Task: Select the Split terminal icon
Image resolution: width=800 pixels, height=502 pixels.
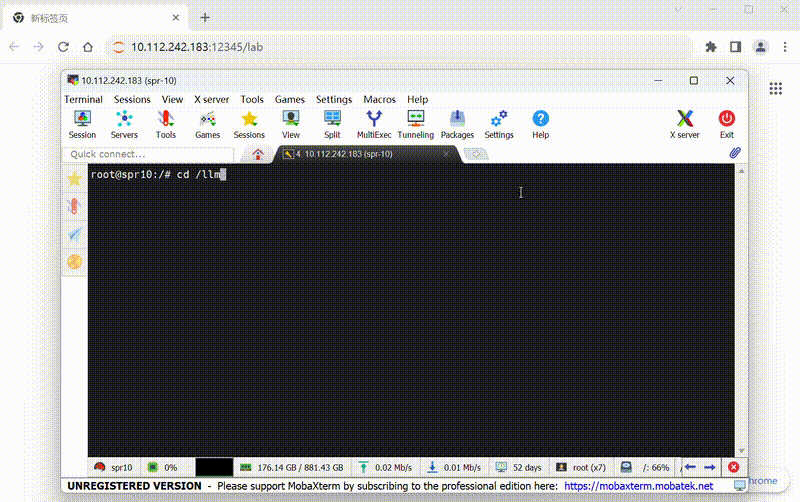Action: (332, 124)
